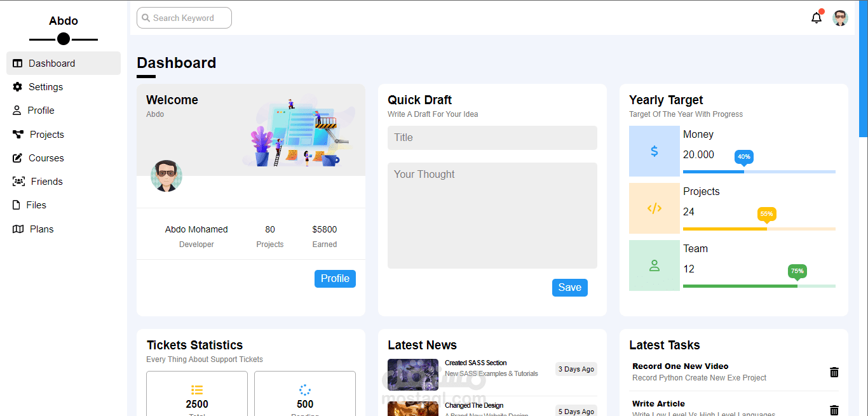This screenshot has height=416, width=868.
Task: Delete the Write Article task
Action: [x=834, y=410]
